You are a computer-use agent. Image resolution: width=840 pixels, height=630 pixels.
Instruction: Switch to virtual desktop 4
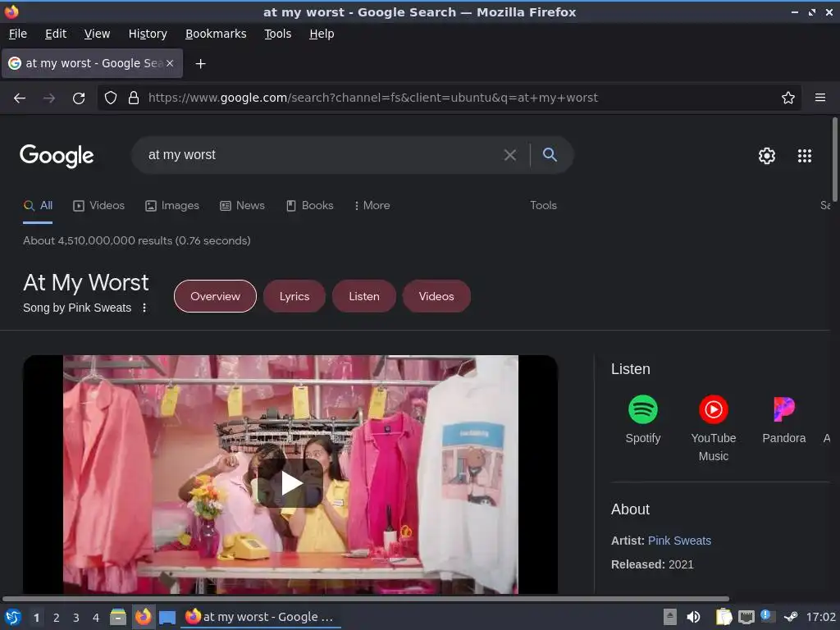pyautogui.click(x=96, y=618)
